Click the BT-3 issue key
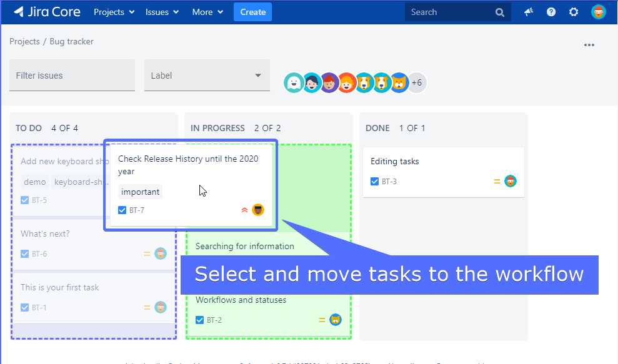618x364 pixels. pos(389,182)
